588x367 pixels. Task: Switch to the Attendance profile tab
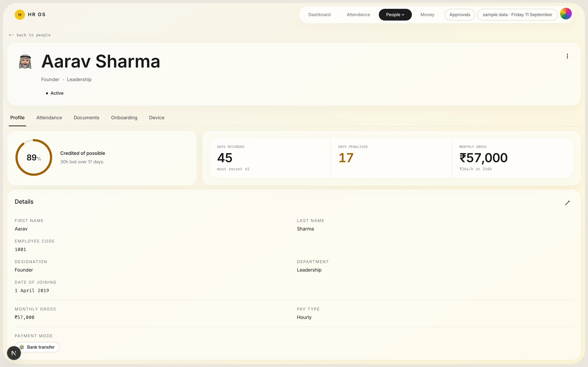49,118
